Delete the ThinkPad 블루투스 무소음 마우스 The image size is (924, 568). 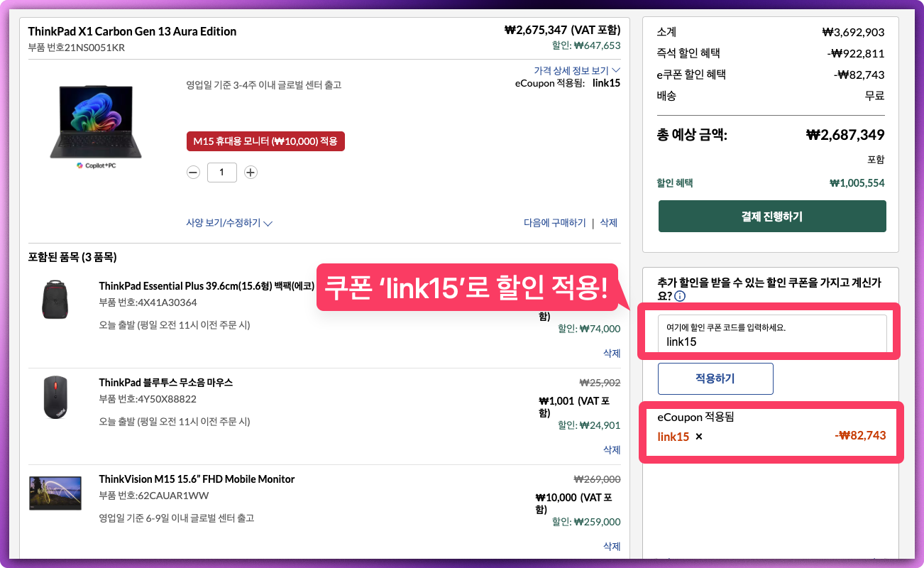(x=612, y=449)
